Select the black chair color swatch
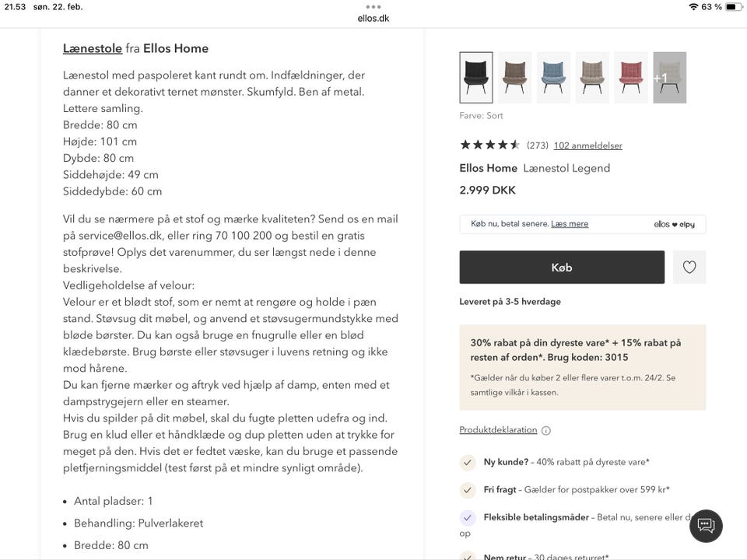 pyautogui.click(x=476, y=78)
